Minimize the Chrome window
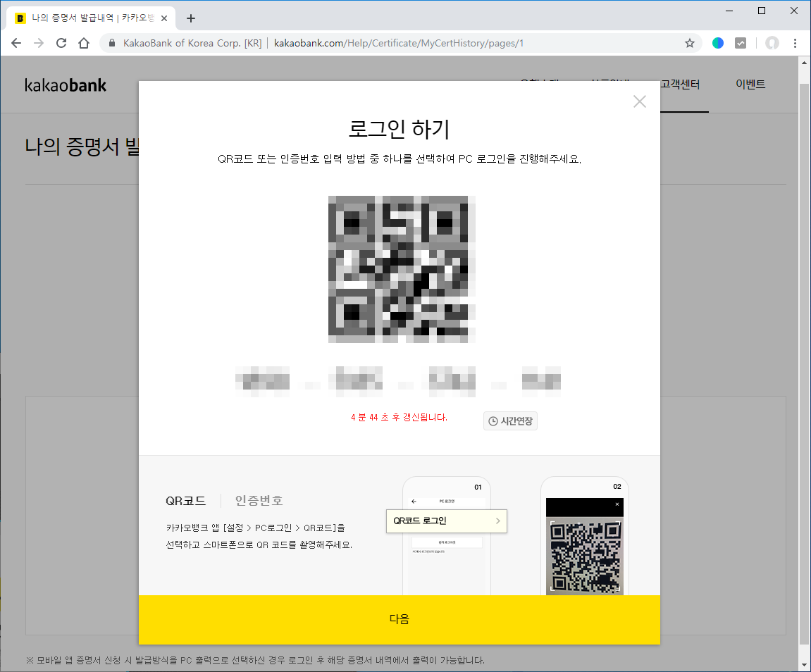 [x=729, y=11]
